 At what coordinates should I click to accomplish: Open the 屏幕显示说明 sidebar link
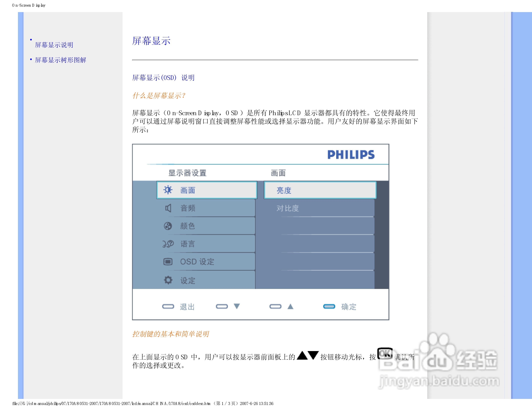click(x=54, y=45)
